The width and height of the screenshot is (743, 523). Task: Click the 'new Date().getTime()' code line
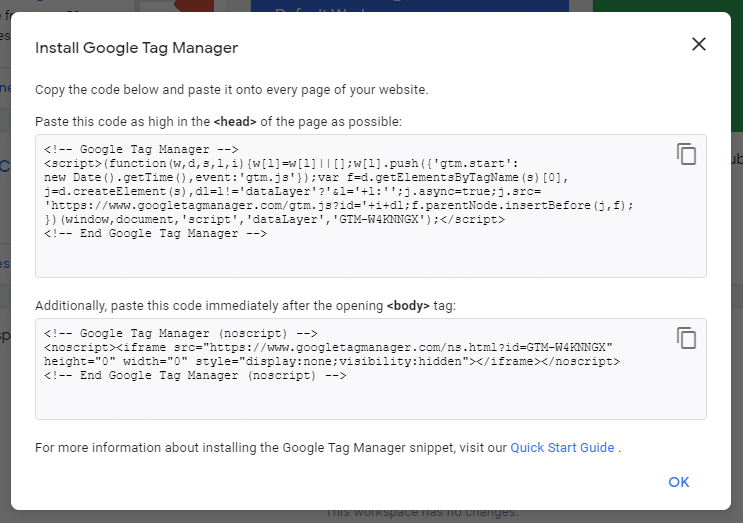coord(306,178)
